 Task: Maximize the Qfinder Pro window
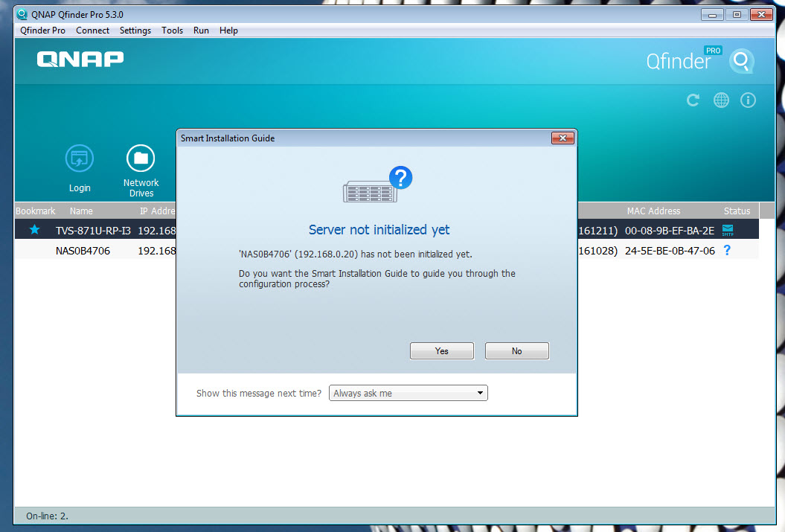pyautogui.click(x=737, y=15)
